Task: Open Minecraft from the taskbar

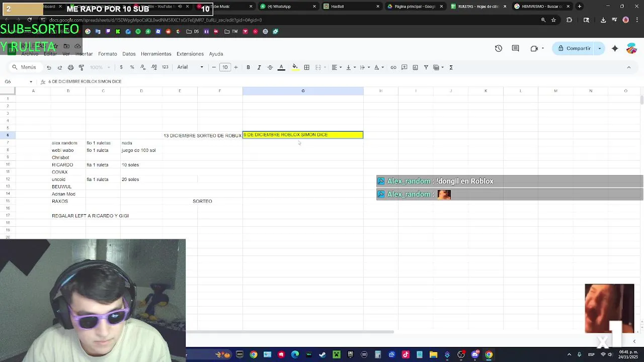Action: pos(336,355)
